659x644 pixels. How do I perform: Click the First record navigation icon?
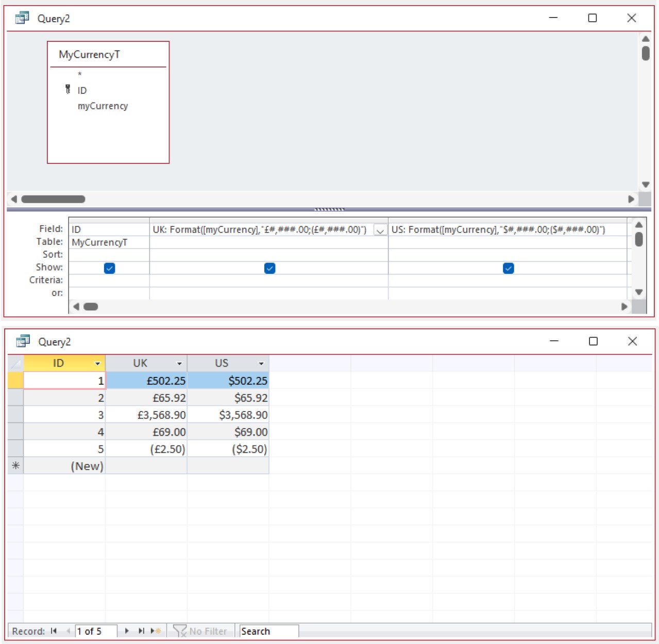[x=53, y=631]
